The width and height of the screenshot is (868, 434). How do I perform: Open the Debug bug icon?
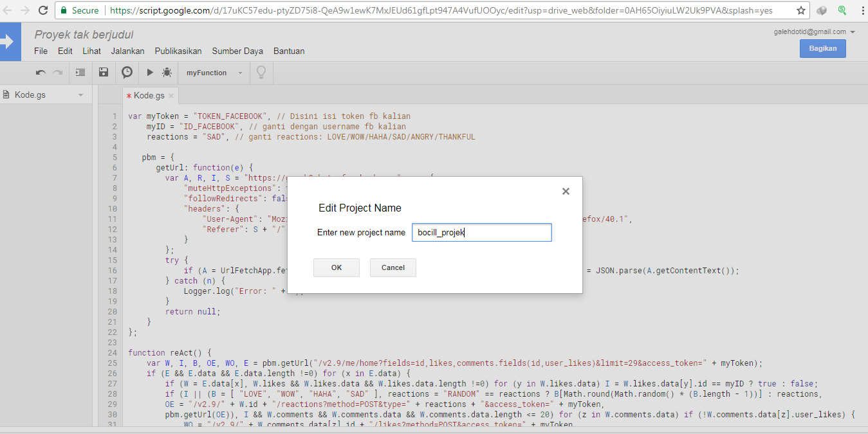click(x=167, y=72)
